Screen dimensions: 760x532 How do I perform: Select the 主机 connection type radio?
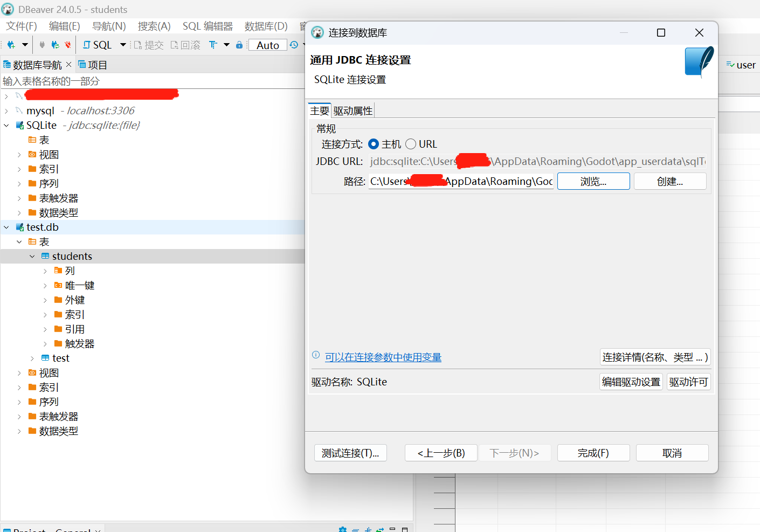[374, 144]
